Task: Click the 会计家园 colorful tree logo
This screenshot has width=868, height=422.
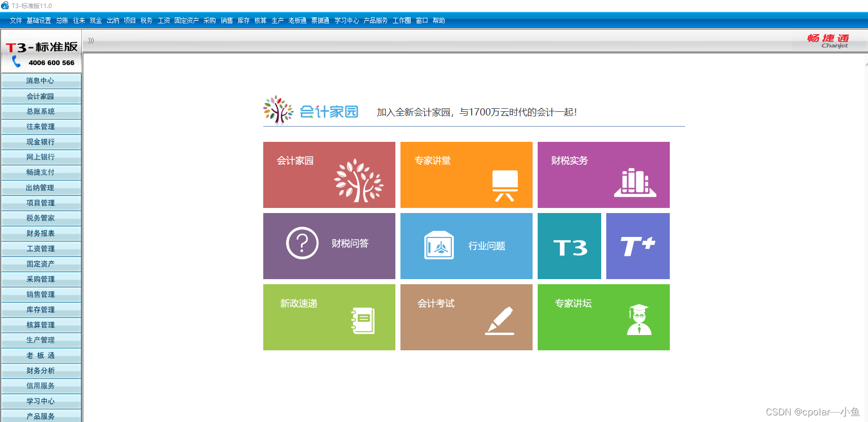Action: pos(278,110)
